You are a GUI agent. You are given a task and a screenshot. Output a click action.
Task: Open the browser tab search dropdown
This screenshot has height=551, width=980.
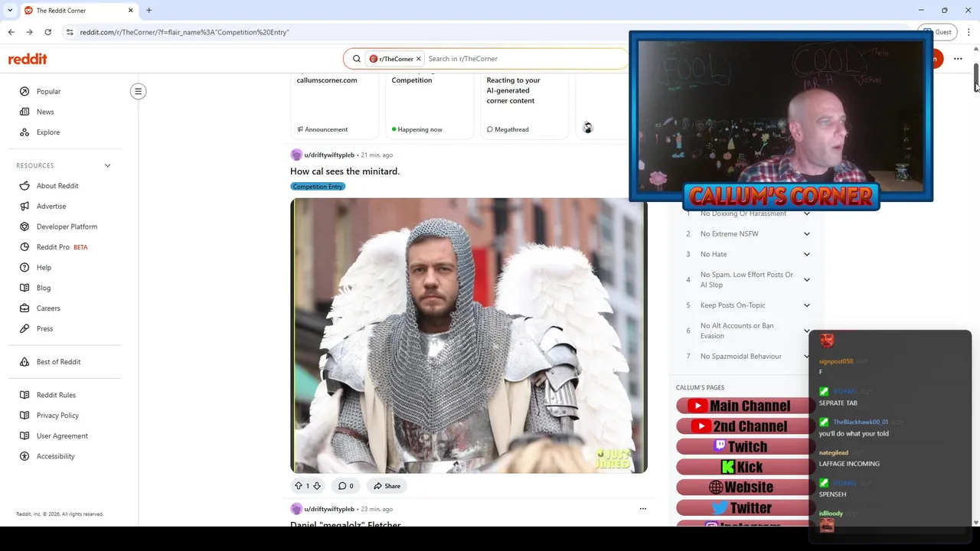(x=10, y=11)
